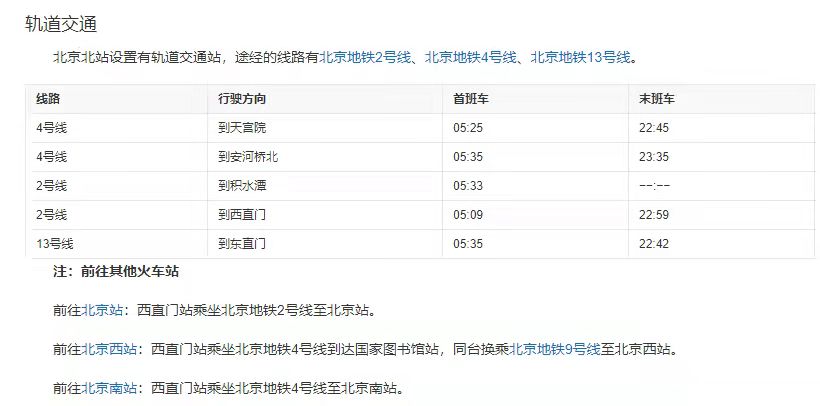Image resolution: width=820 pixels, height=406 pixels.
Task: Click the 注：前往其他火车站 note
Action: (116, 272)
